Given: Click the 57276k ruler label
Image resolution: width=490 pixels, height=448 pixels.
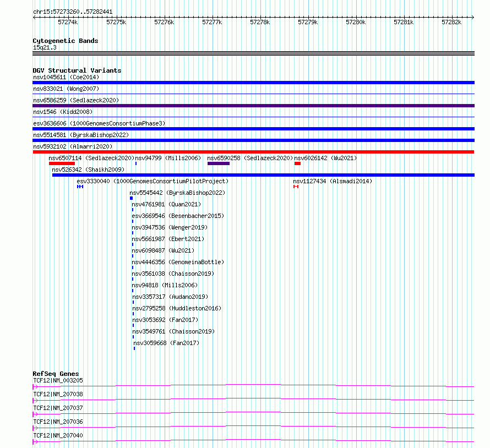Looking at the screenshot, I should (x=164, y=22).
